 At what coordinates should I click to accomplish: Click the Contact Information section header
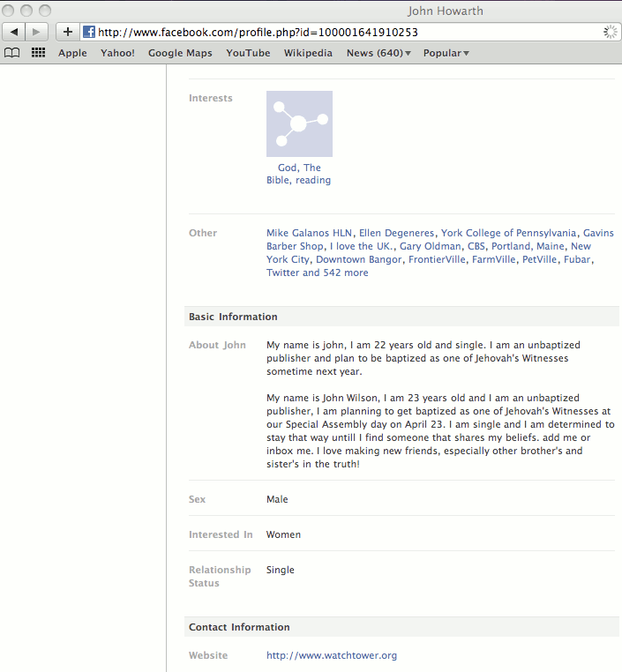click(x=401, y=627)
